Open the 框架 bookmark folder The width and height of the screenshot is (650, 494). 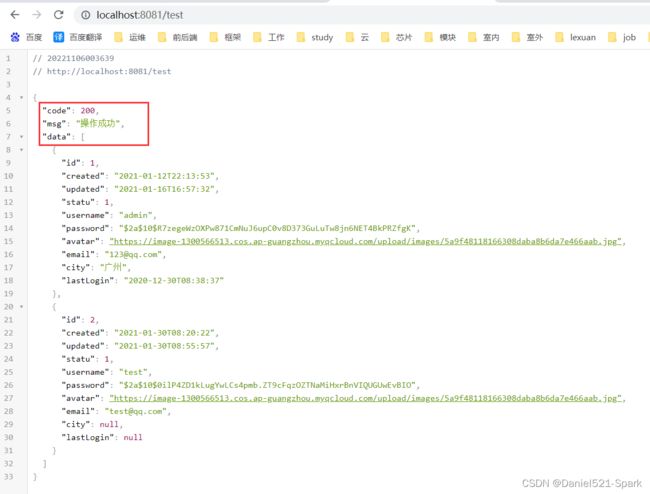[225, 37]
